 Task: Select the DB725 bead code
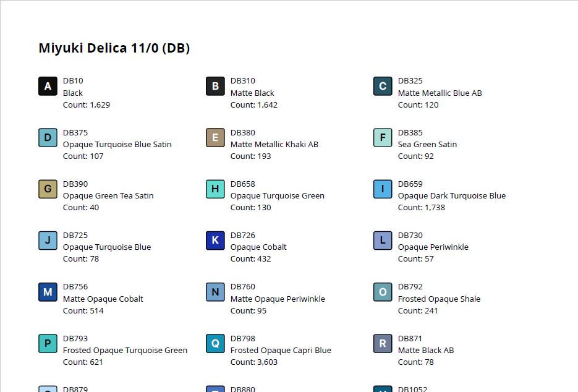point(75,236)
